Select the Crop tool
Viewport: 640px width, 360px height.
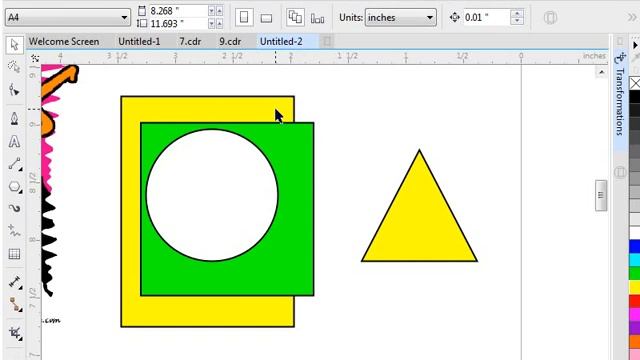pyautogui.click(x=14, y=333)
